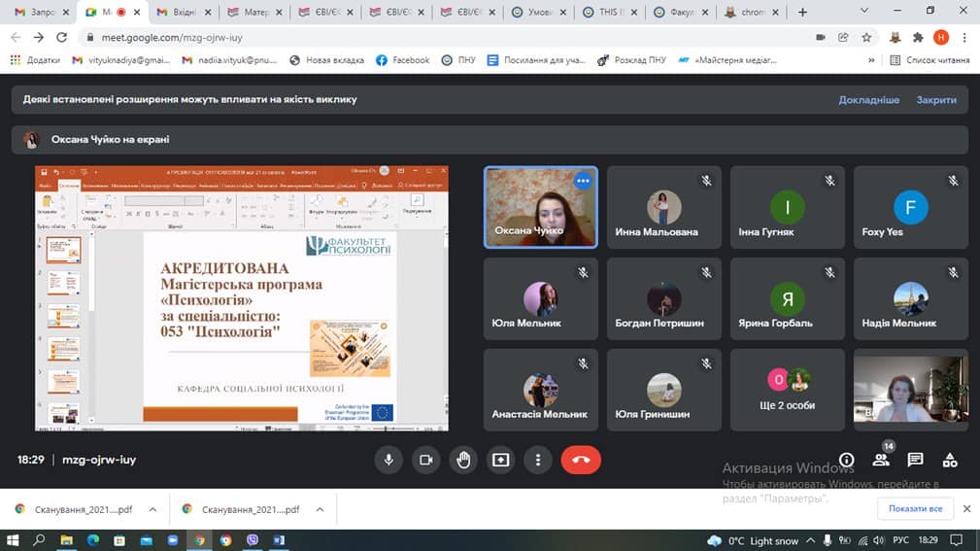Expand hidden bookmarks chevron
This screenshot has height=551, width=980.
tap(870, 60)
